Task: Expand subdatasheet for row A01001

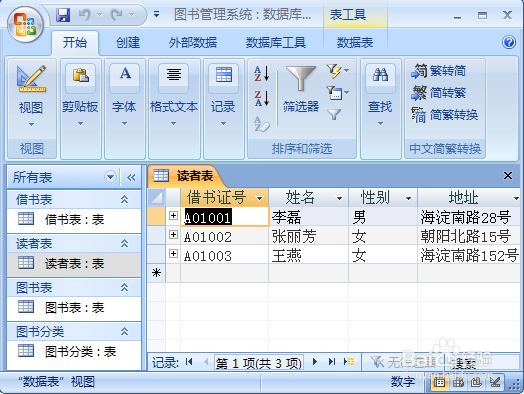Action: [x=173, y=216]
